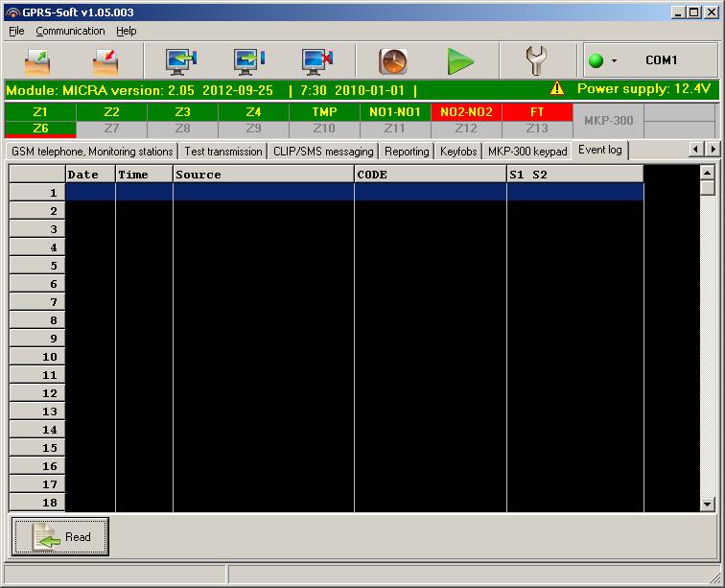Click the green connection status indicator
The width and height of the screenshot is (725, 588).
[596, 60]
